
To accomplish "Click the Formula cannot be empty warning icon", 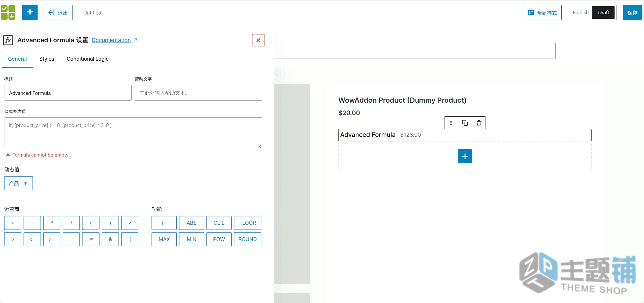I will (8, 155).
